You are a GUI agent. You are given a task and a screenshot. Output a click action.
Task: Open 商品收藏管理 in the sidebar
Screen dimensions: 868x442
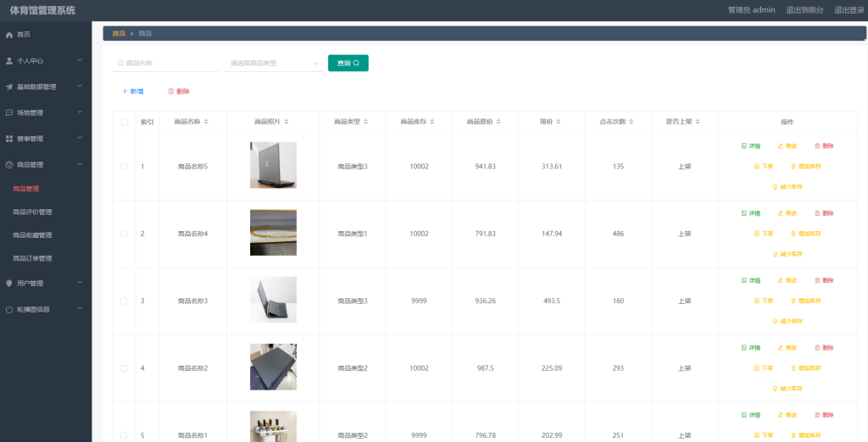coord(33,235)
